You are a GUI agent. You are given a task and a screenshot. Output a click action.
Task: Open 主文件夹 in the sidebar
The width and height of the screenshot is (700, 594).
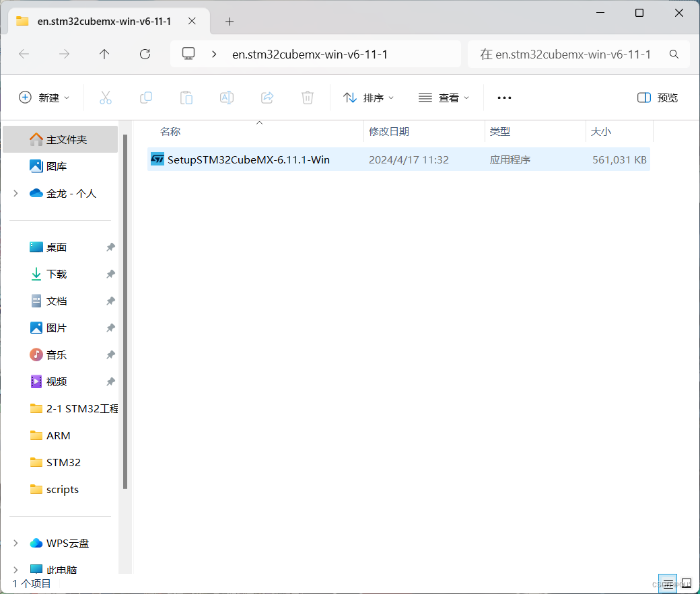point(61,139)
